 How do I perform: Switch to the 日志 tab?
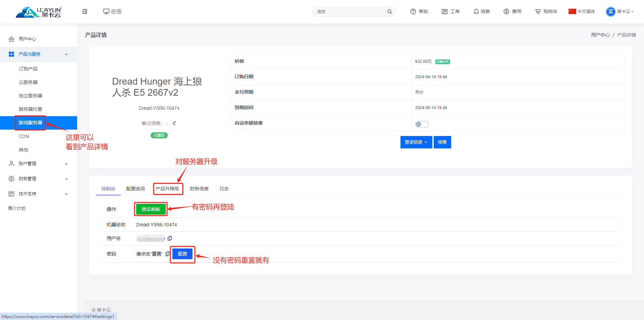point(224,189)
